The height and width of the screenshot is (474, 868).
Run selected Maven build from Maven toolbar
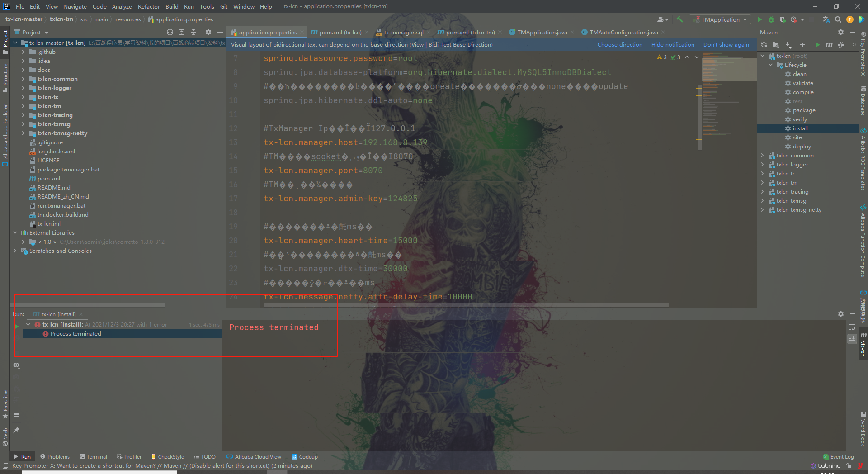pos(817,45)
